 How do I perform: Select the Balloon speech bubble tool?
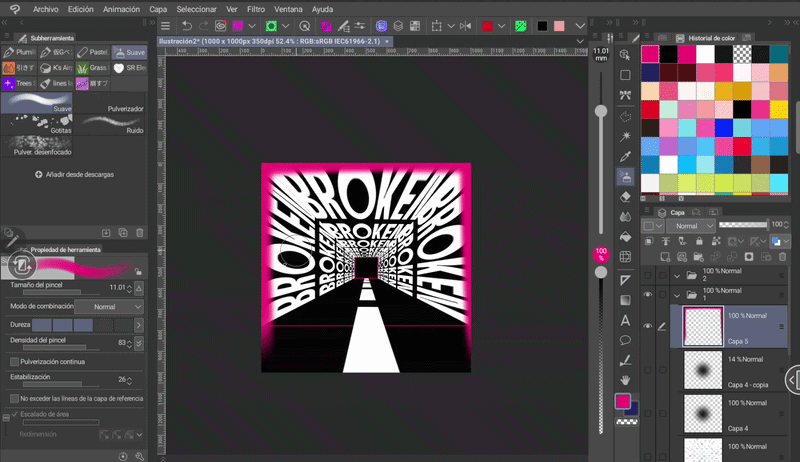point(625,340)
